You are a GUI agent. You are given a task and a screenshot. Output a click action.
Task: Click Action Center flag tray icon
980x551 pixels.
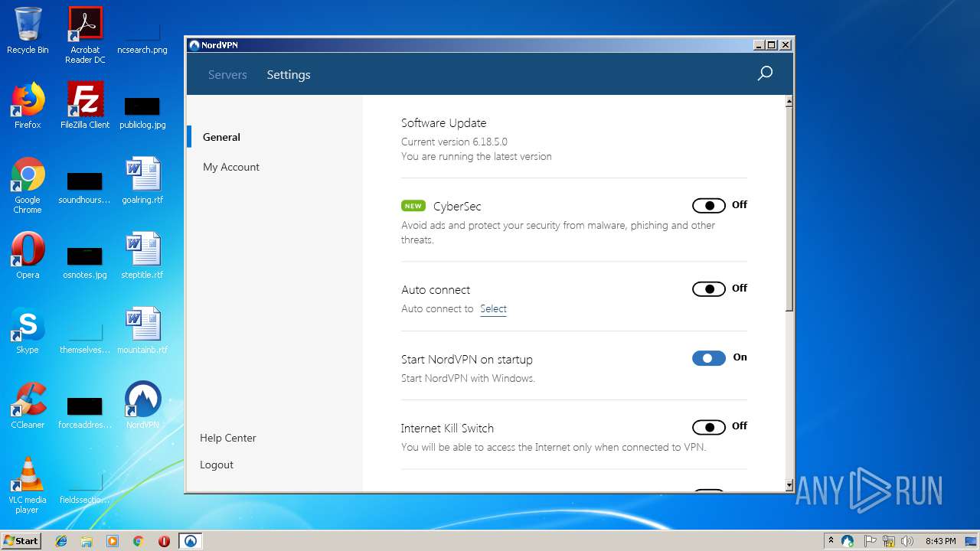(x=870, y=541)
